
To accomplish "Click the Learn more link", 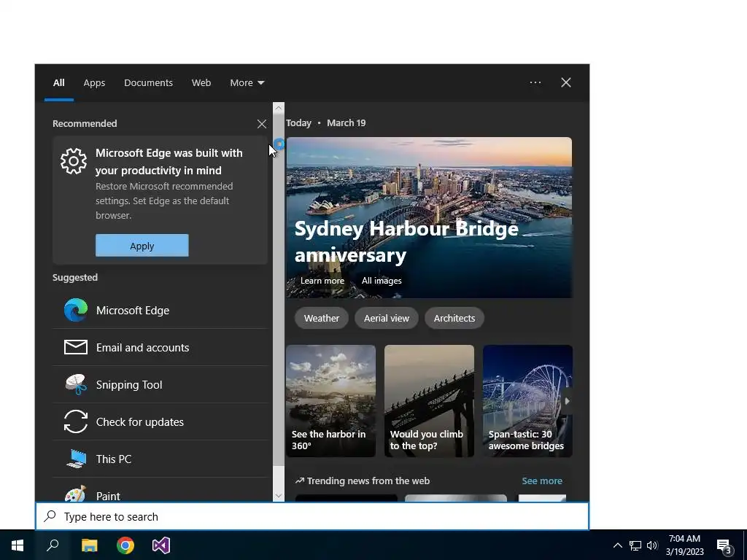I will 322,281.
